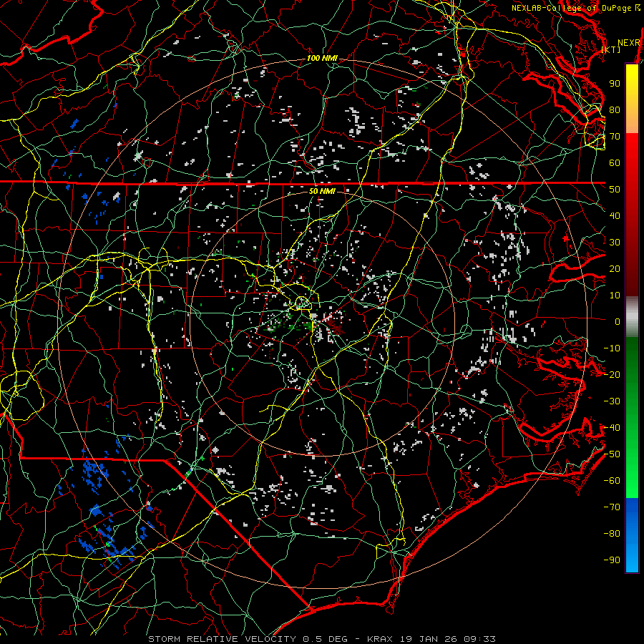
Task: Click the positive 20 scale value
Action: click(x=615, y=268)
